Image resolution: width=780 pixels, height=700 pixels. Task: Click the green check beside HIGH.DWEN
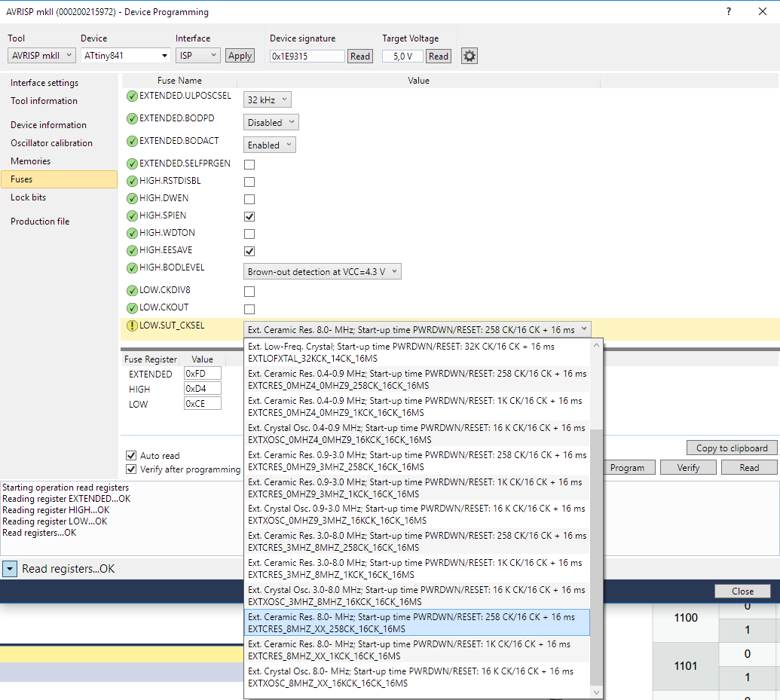pyautogui.click(x=132, y=198)
